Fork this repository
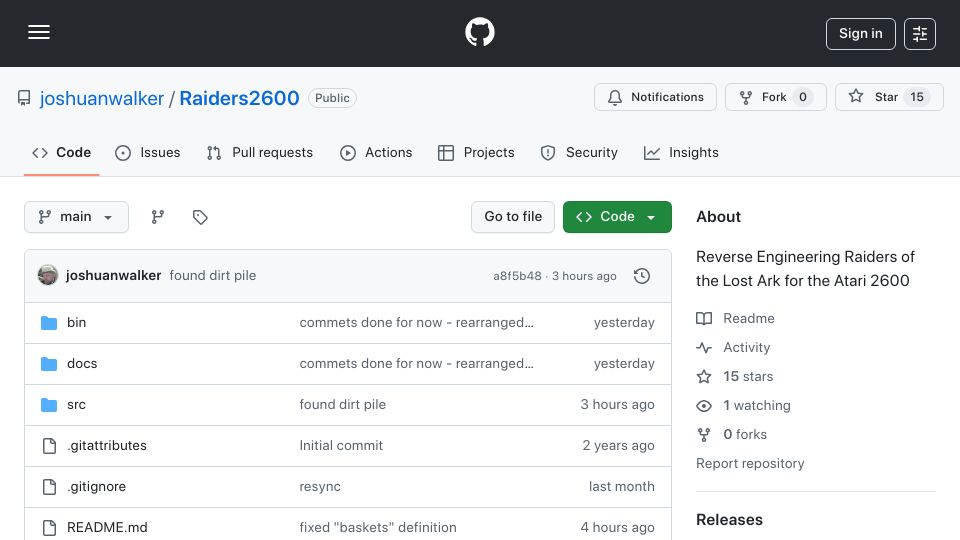 (x=776, y=97)
